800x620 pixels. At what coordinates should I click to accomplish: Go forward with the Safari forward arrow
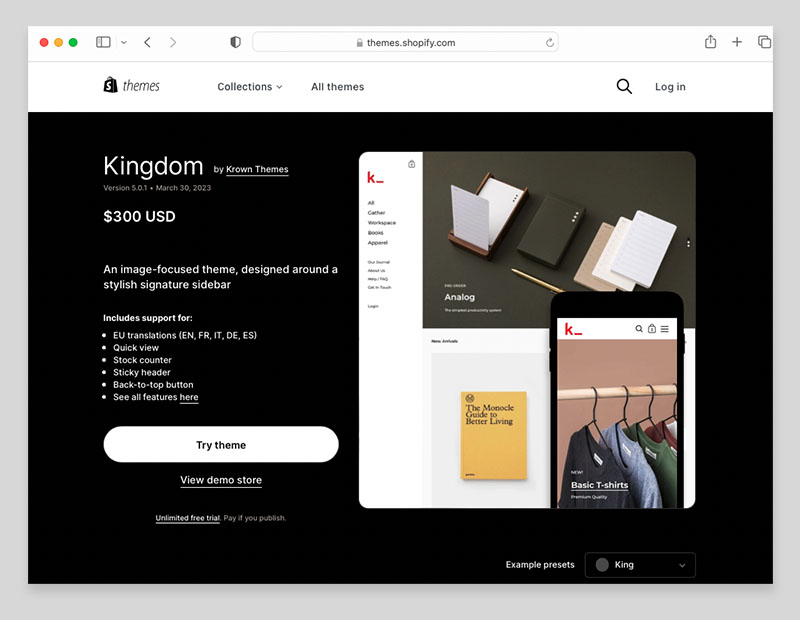click(172, 42)
